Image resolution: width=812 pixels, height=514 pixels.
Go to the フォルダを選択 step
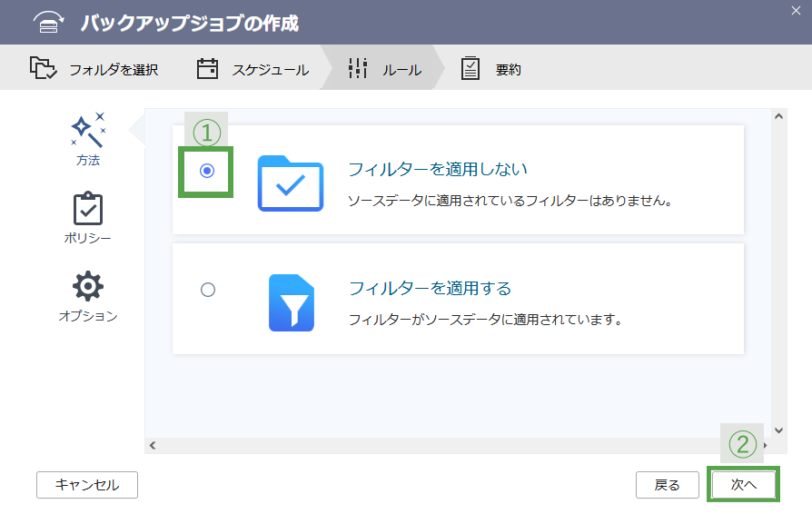point(94,68)
